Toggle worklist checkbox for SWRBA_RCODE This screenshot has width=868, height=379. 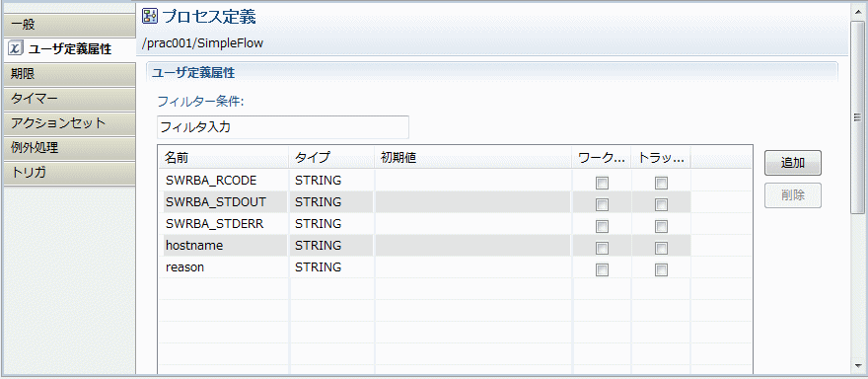tap(602, 183)
